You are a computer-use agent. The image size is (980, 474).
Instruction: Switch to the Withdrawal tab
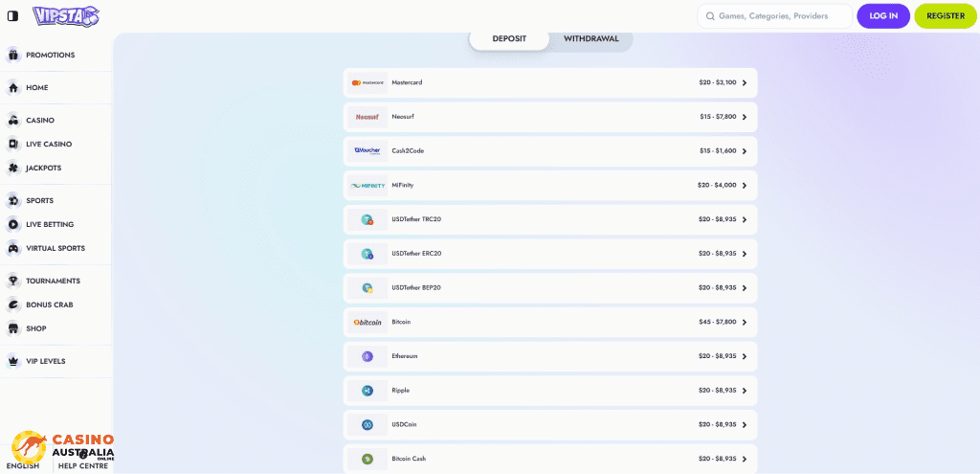point(591,38)
